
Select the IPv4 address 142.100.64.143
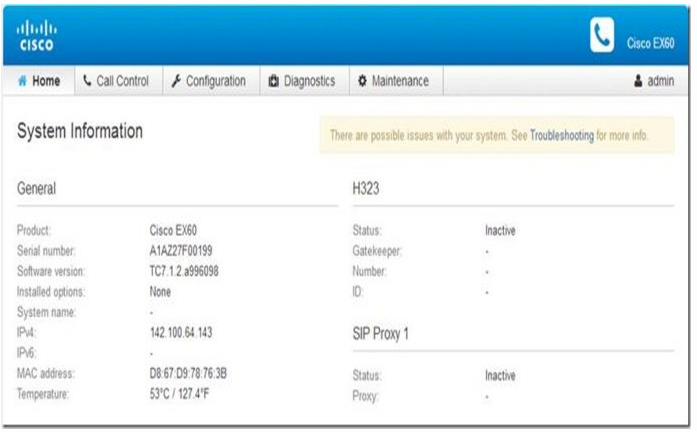pyautogui.click(x=181, y=332)
